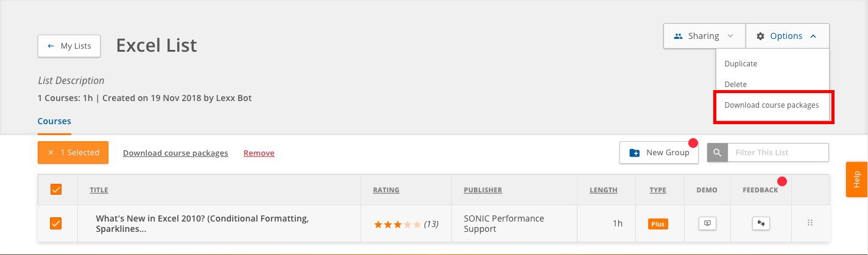This screenshot has height=255, width=868.
Task: Click the Options gear icon
Action: click(760, 36)
